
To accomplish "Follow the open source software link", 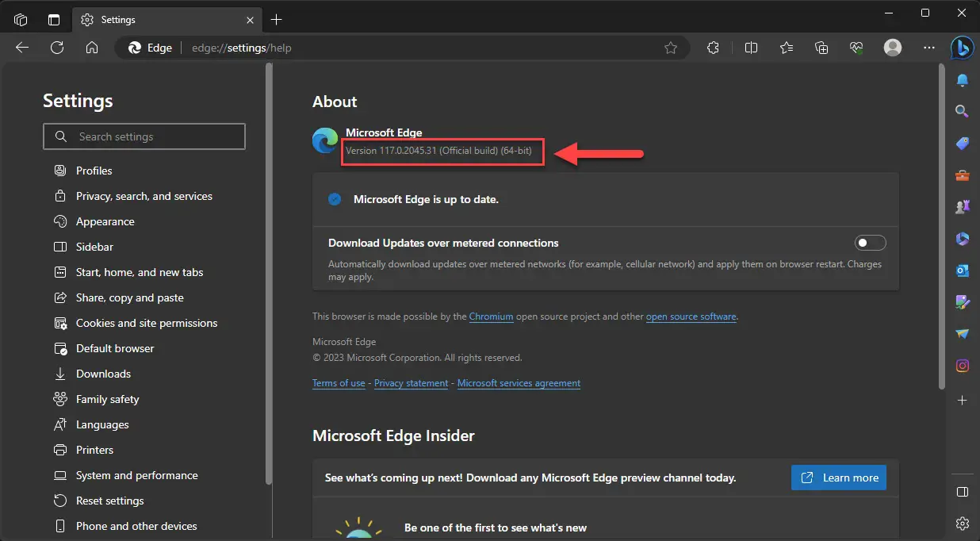I will click(691, 317).
